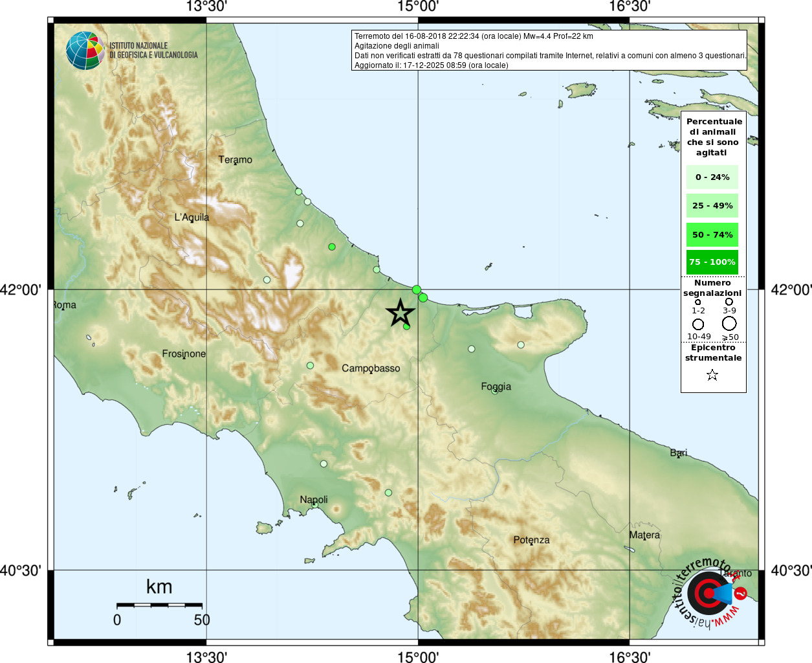Click the earthquake title line in the info box
This screenshot has height=663, width=812.
474,36
